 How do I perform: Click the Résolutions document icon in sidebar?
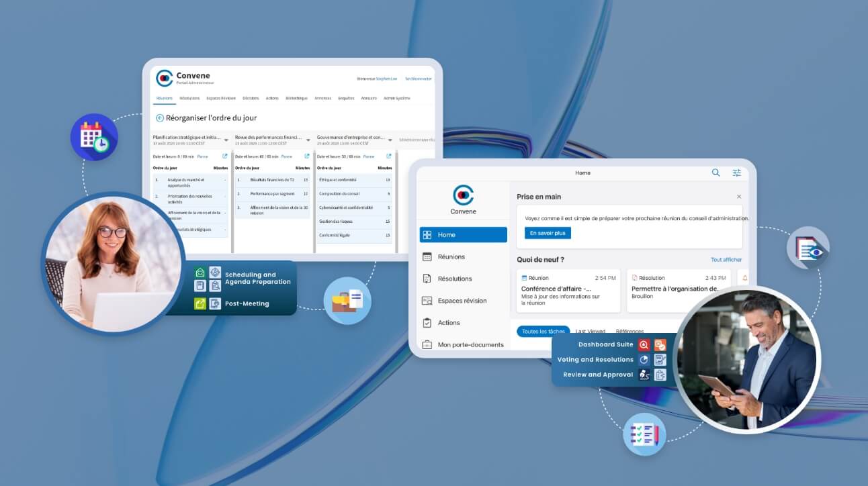pyautogui.click(x=427, y=279)
